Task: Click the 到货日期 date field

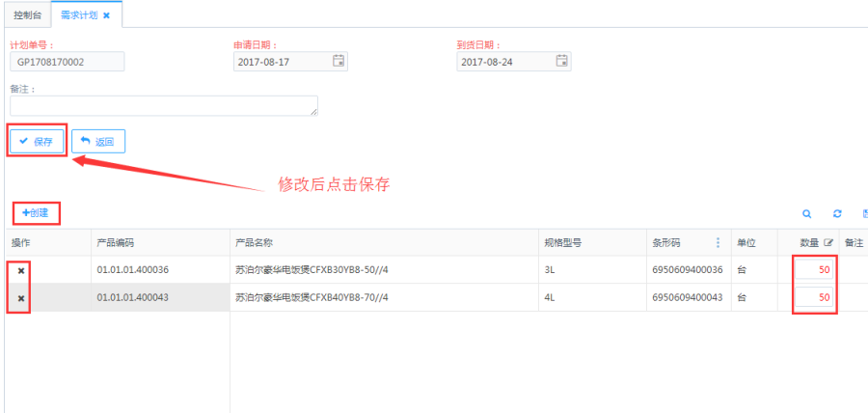Action: click(x=504, y=62)
